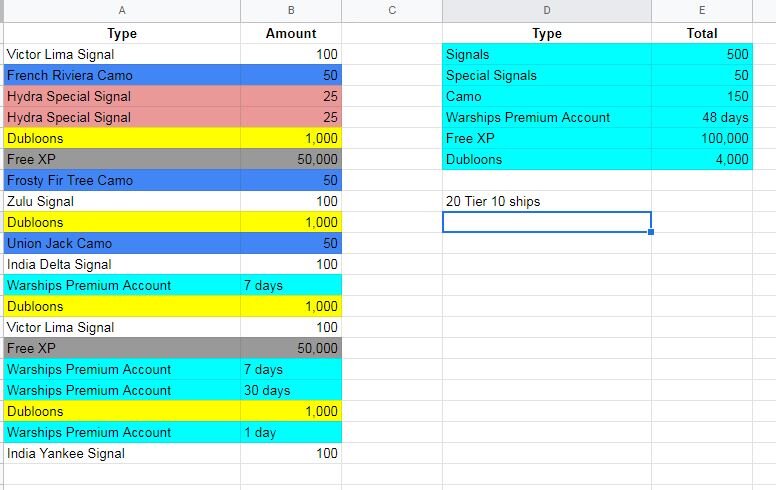Select the Zulu Signal cell
Screen dimensions: 776x490
[121, 201]
